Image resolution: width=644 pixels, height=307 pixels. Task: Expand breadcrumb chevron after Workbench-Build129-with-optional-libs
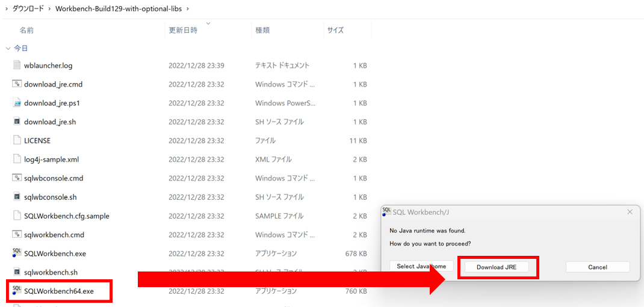coord(188,8)
